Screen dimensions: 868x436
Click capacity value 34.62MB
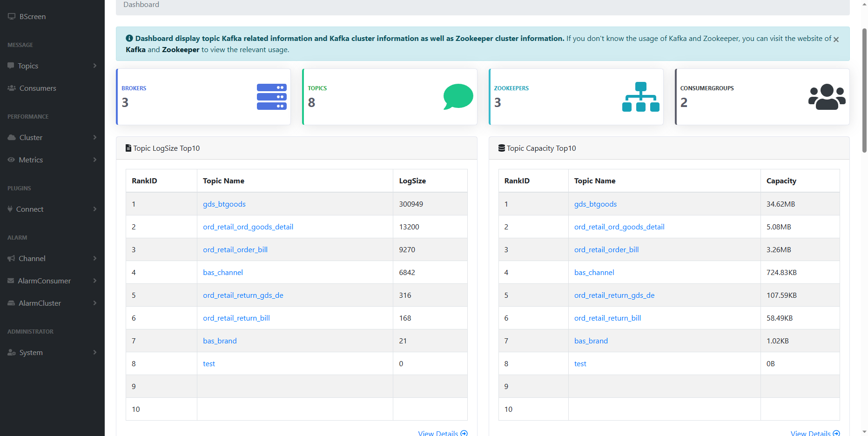[x=781, y=204]
